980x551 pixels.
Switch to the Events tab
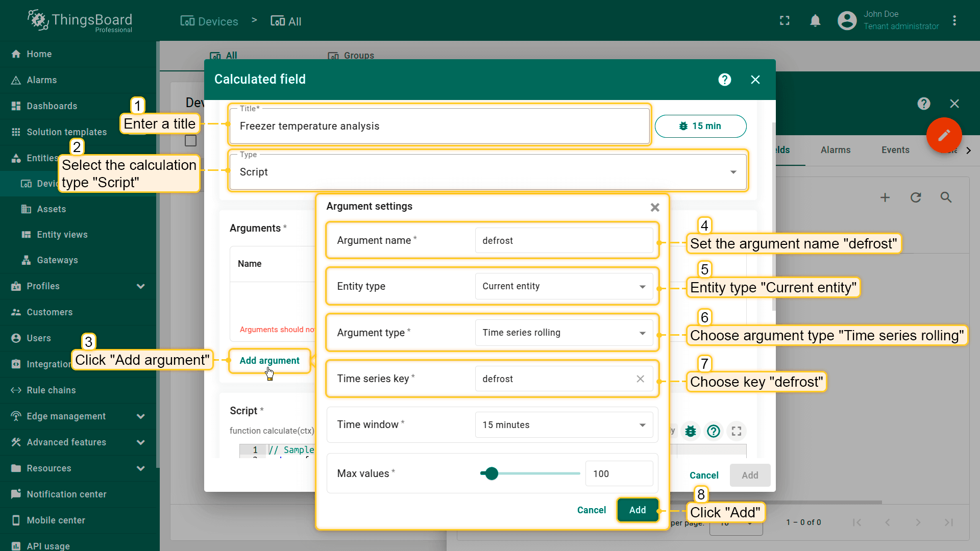click(895, 150)
